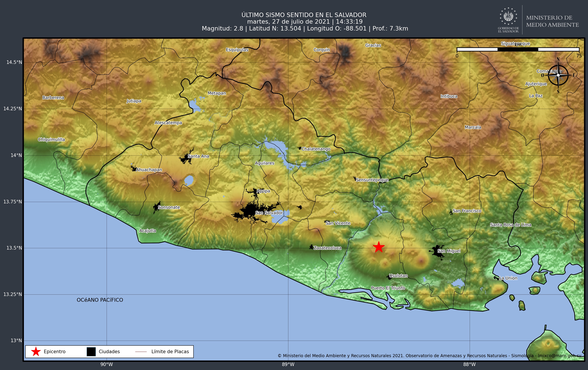
Task: Click the Chalatenango city label
Action: click(x=316, y=149)
